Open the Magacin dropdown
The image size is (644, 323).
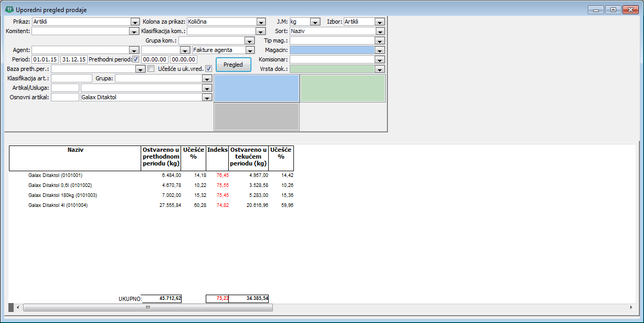pos(380,50)
